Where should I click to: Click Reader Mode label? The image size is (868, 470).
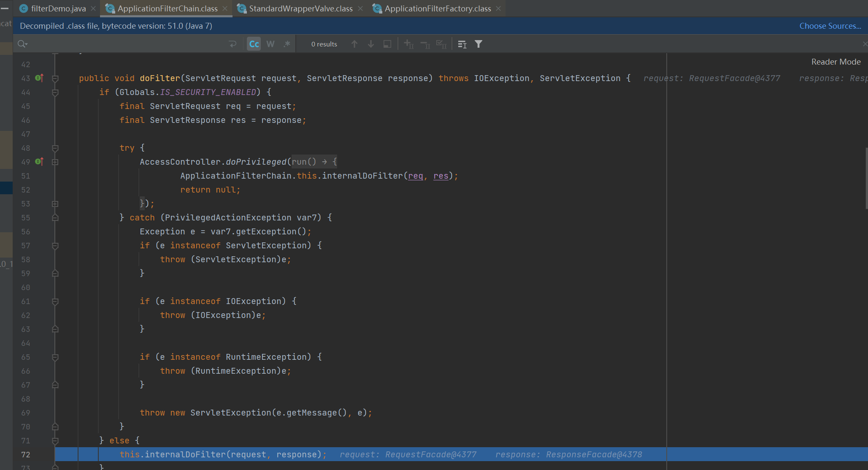[836, 62]
